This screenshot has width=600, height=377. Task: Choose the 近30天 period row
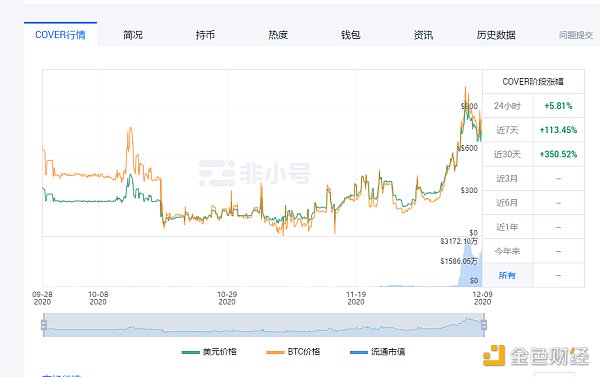click(x=533, y=154)
